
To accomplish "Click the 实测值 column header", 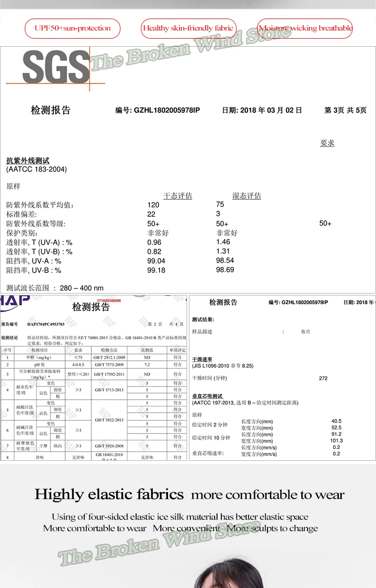I will pyautogui.click(x=147, y=350).
